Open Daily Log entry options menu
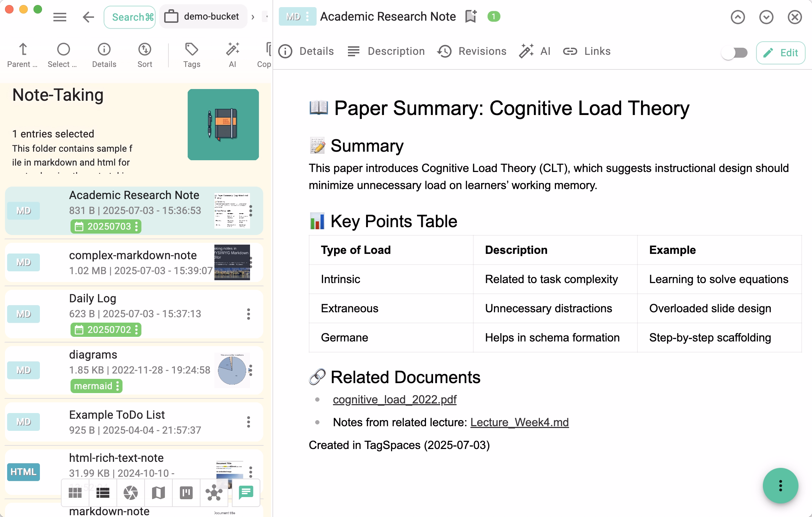 pyautogui.click(x=249, y=314)
